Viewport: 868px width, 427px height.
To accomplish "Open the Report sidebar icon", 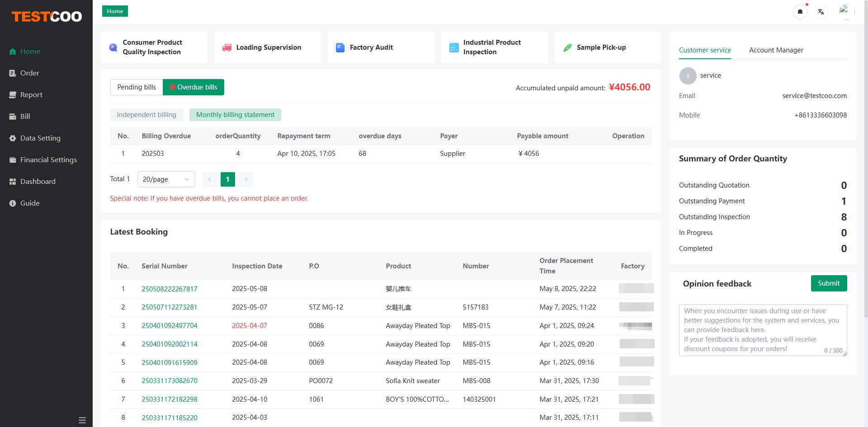I will [x=13, y=95].
